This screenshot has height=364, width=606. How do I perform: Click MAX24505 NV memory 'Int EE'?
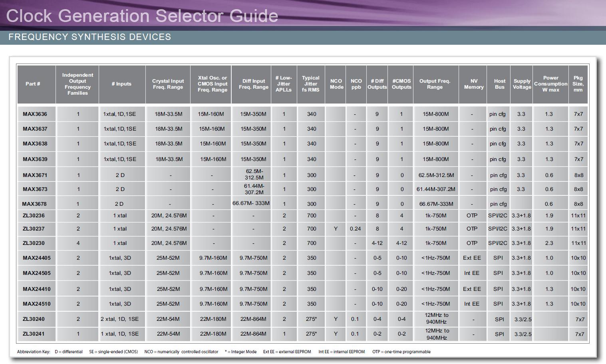472,273
